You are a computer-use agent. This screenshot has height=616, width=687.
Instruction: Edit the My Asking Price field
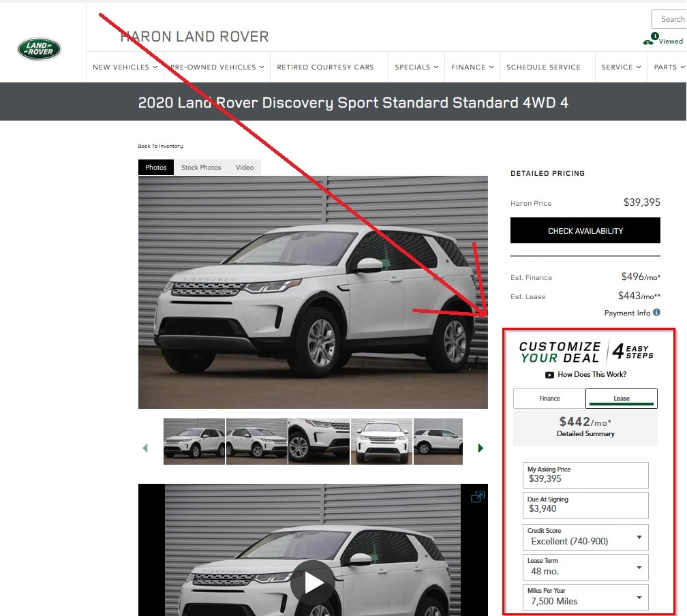click(585, 475)
